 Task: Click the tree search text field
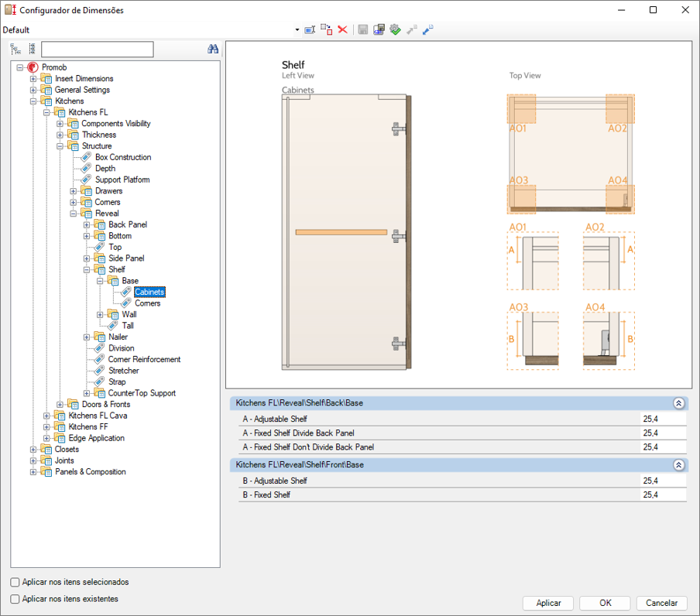click(x=98, y=50)
